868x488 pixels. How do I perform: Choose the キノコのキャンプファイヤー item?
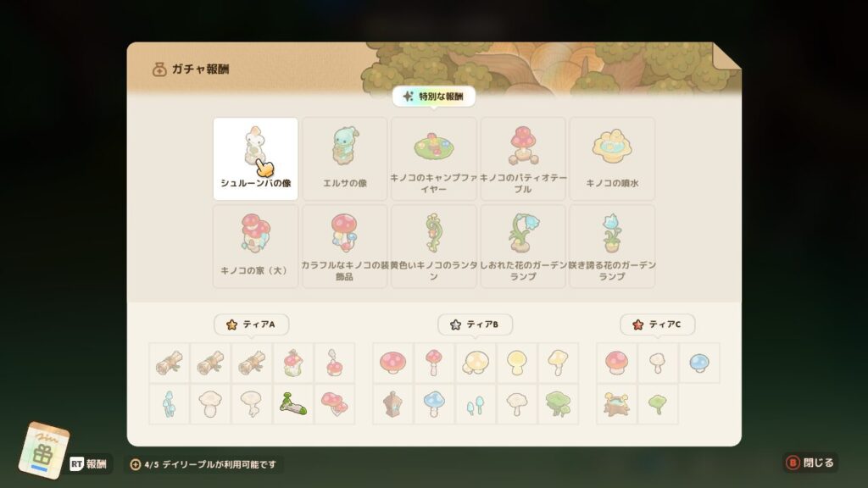coord(433,158)
